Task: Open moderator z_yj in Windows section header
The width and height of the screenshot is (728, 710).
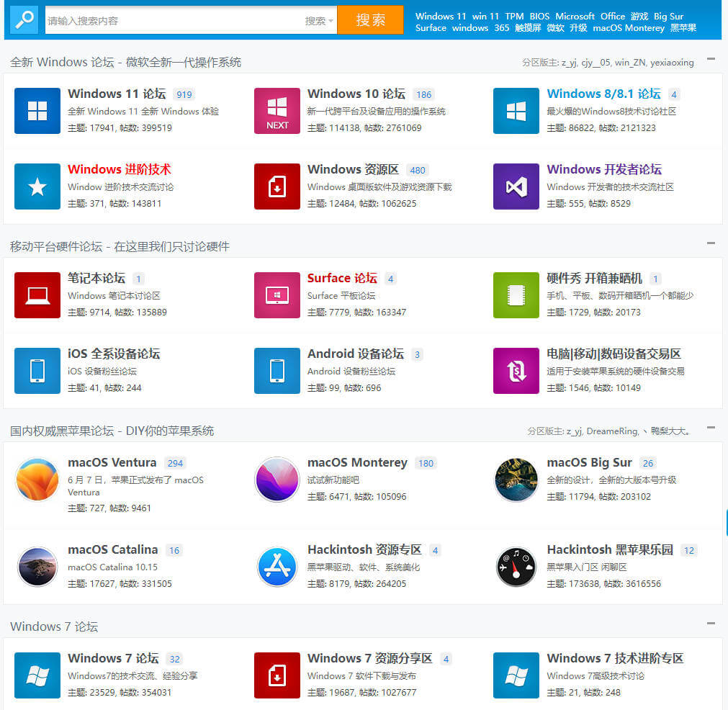Action: [x=569, y=63]
